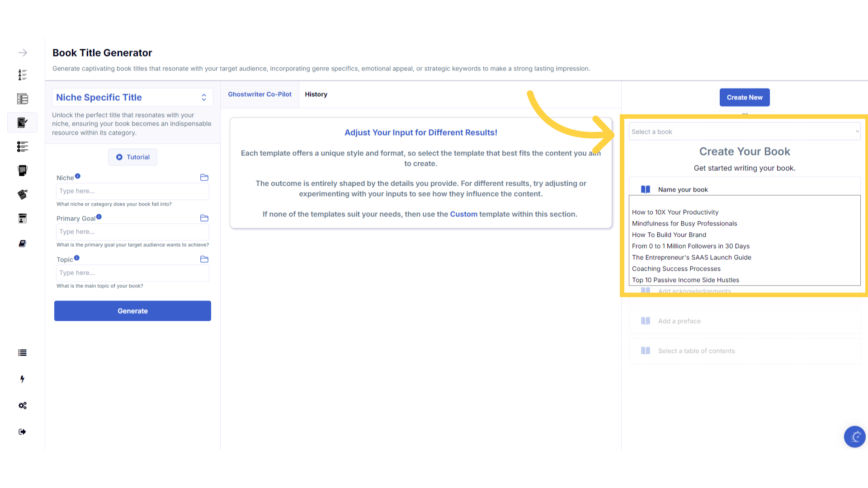868x488 pixels.
Task: Open the folder icon beside Topic
Action: pyautogui.click(x=204, y=259)
